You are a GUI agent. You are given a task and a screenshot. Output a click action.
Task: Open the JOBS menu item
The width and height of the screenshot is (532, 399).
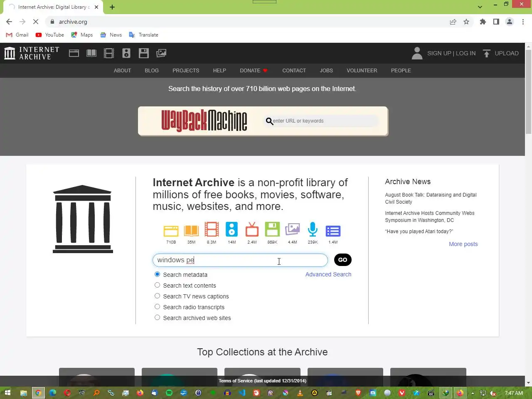326,71
